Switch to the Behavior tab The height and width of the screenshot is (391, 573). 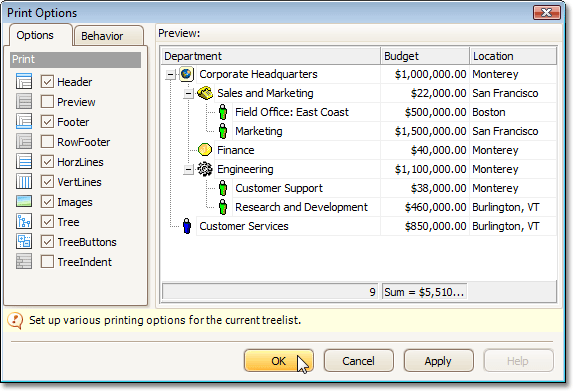[x=109, y=36]
